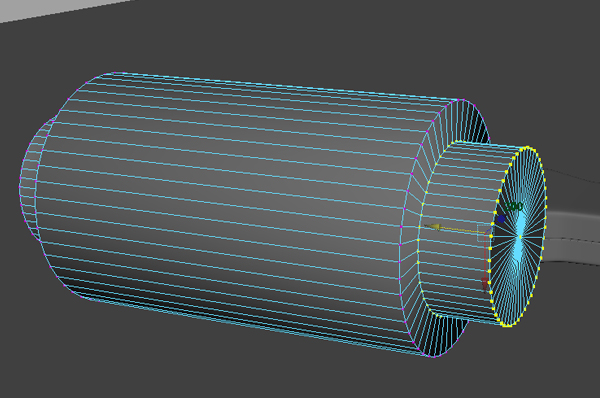Select the center vertex of the end cap
This screenshot has width=600, height=398.
(x=520, y=237)
